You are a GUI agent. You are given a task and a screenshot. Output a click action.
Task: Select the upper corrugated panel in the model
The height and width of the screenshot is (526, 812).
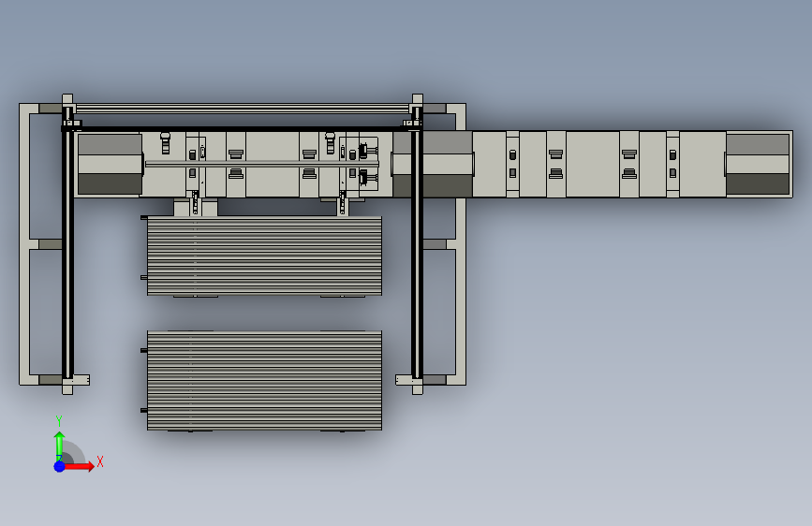(x=264, y=256)
